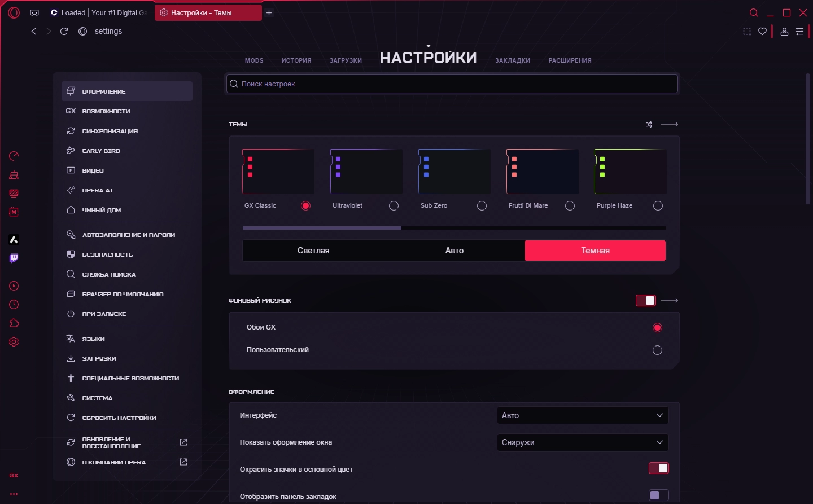Select the Ultraviolet theme radio button
The height and width of the screenshot is (504, 813).
(x=394, y=206)
